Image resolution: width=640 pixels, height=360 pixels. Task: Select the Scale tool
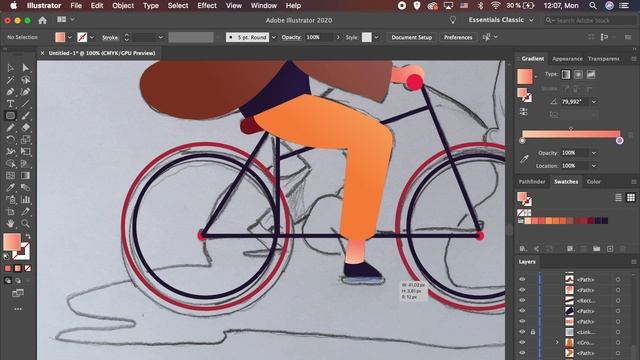pos(25,139)
